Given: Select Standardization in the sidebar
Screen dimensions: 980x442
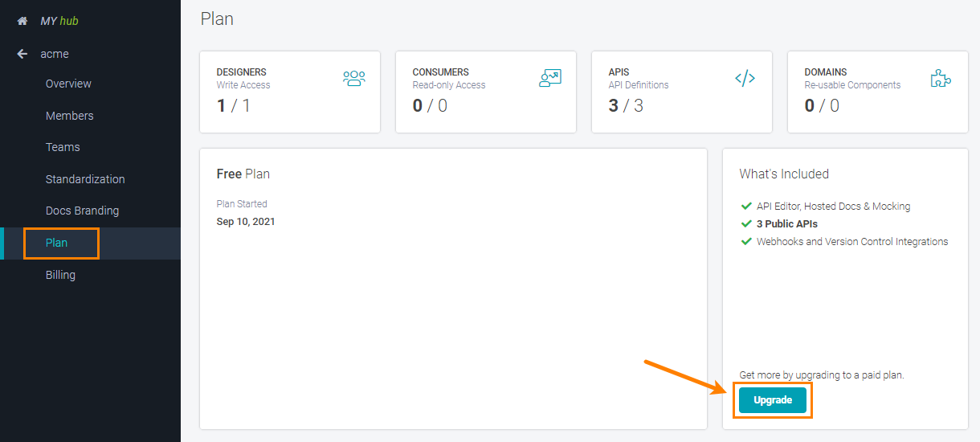Looking at the screenshot, I should coord(85,179).
